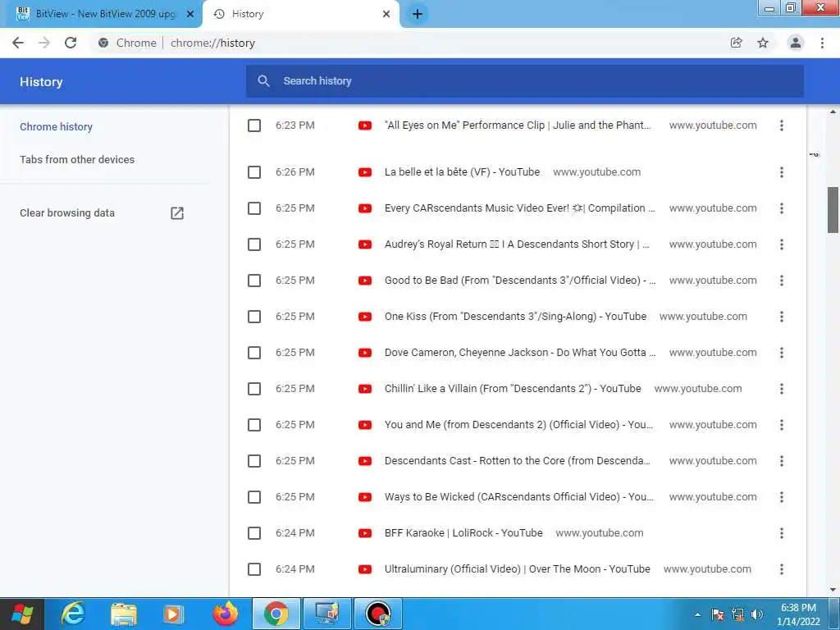Open Ultraluminary (Official Video) history link
840x630 pixels.
[518, 569]
